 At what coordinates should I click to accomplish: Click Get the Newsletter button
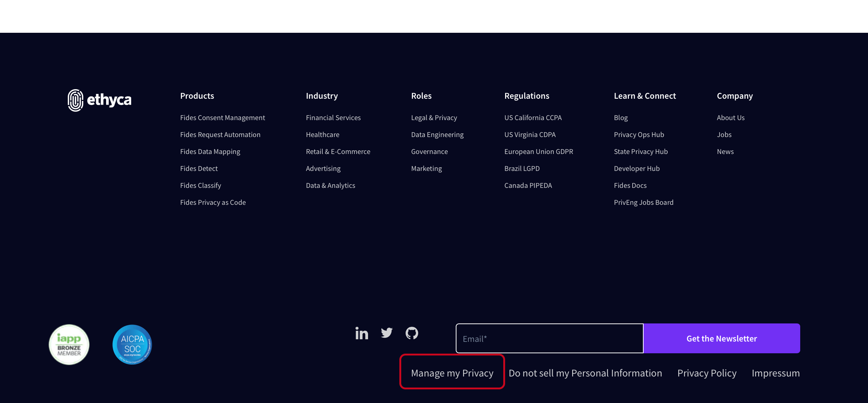coord(722,338)
